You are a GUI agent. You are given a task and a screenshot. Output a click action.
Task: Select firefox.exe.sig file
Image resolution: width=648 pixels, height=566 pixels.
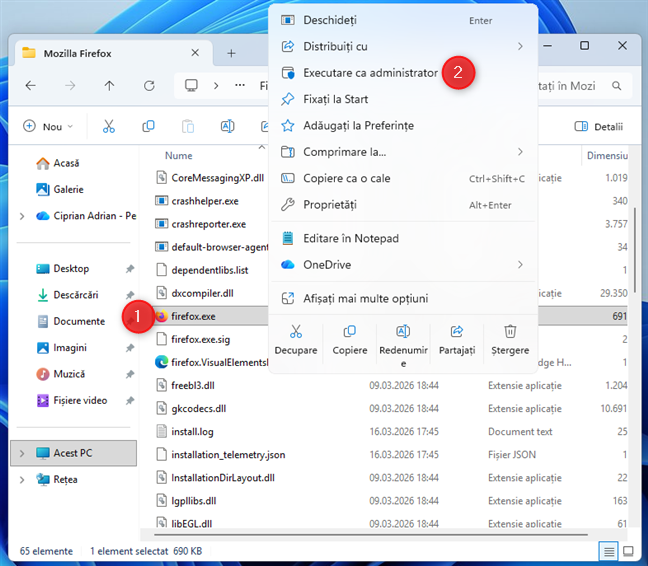[193, 340]
